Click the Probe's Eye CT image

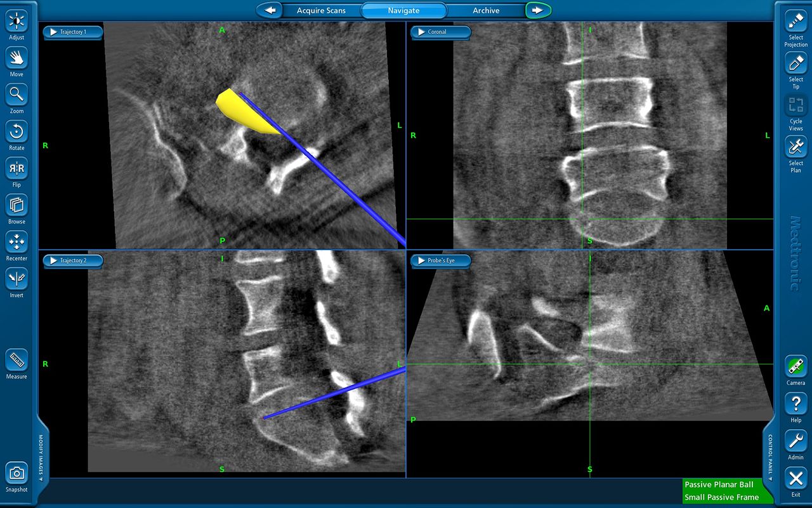click(x=590, y=364)
